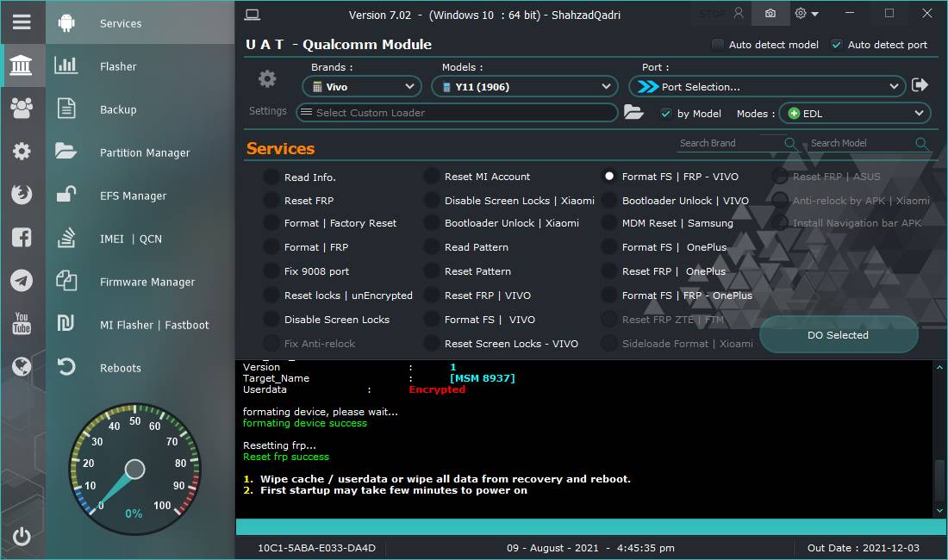The image size is (948, 560).
Task: Click the Search Brand input field
Action: (x=731, y=143)
